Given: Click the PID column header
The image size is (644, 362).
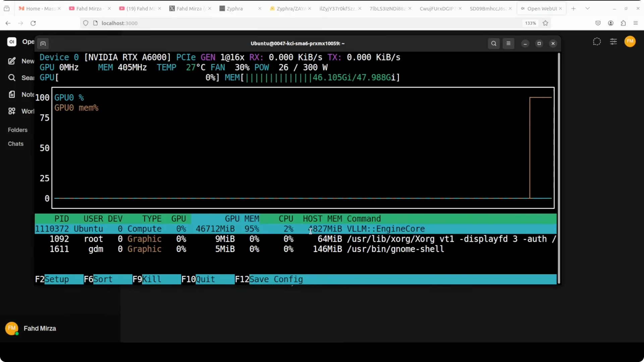Looking at the screenshot, I should [x=61, y=219].
